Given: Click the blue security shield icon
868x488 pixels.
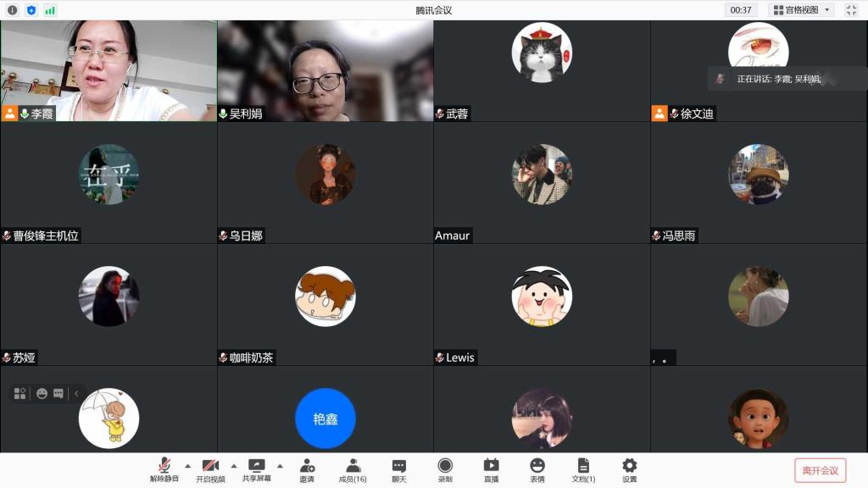Looking at the screenshot, I should [31, 10].
